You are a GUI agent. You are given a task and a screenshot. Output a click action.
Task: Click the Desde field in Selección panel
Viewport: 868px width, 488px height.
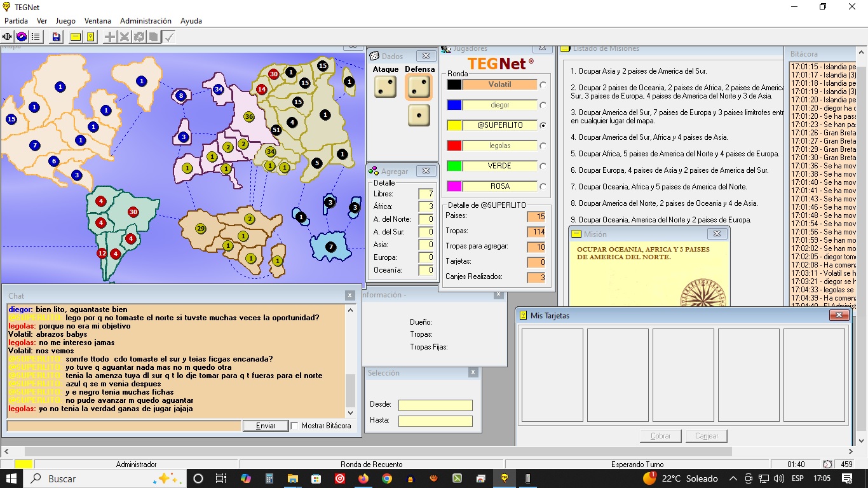coord(435,405)
